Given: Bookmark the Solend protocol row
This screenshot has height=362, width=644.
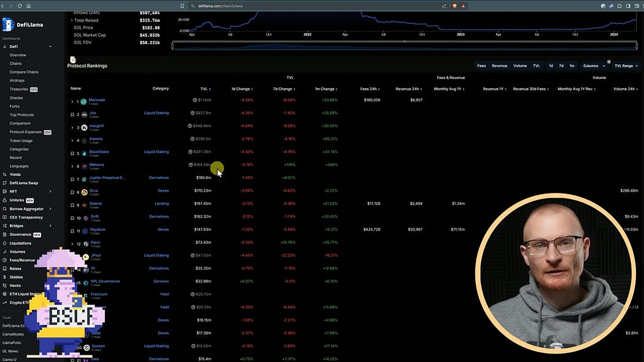Looking at the screenshot, I should pos(72,205).
